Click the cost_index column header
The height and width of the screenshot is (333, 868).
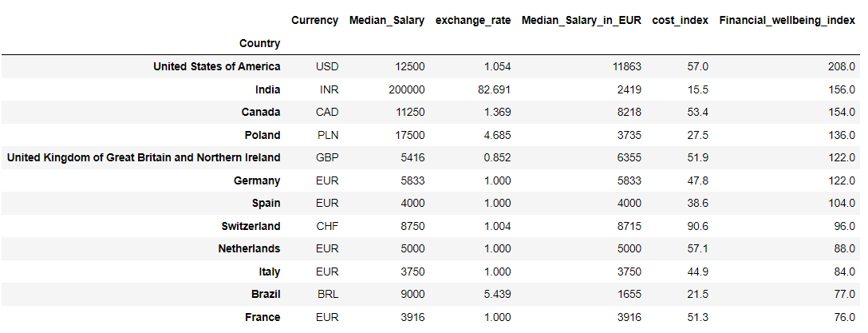[681, 21]
